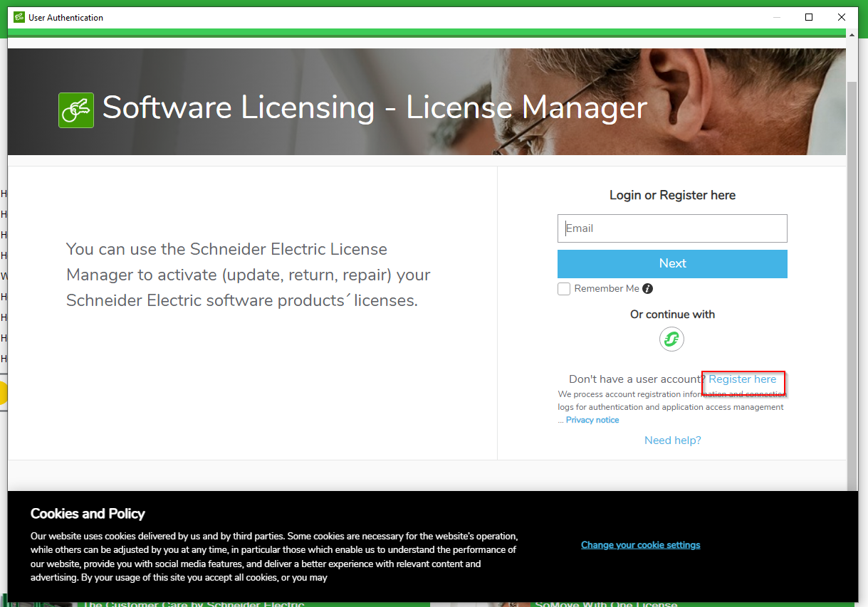Click the vertical scrollbar thumb

pos(852,285)
